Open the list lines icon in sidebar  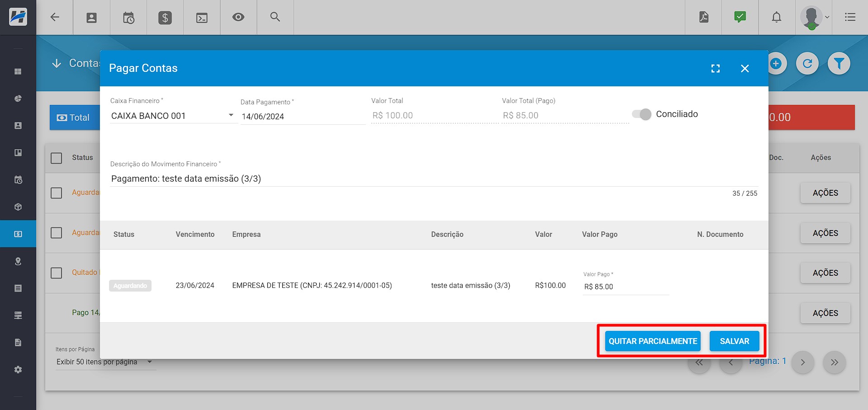pyautogui.click(x=18, y=288)
